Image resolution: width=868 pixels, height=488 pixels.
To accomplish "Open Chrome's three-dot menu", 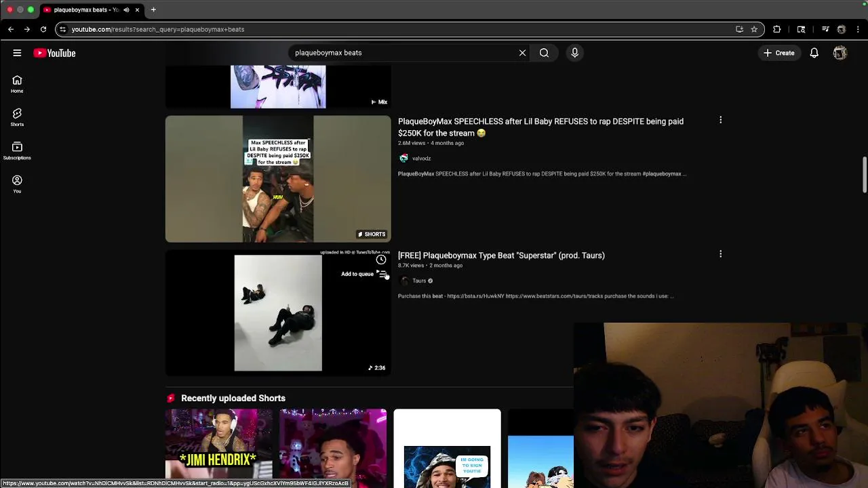I will pyautogui.click(x=859, y=29).
